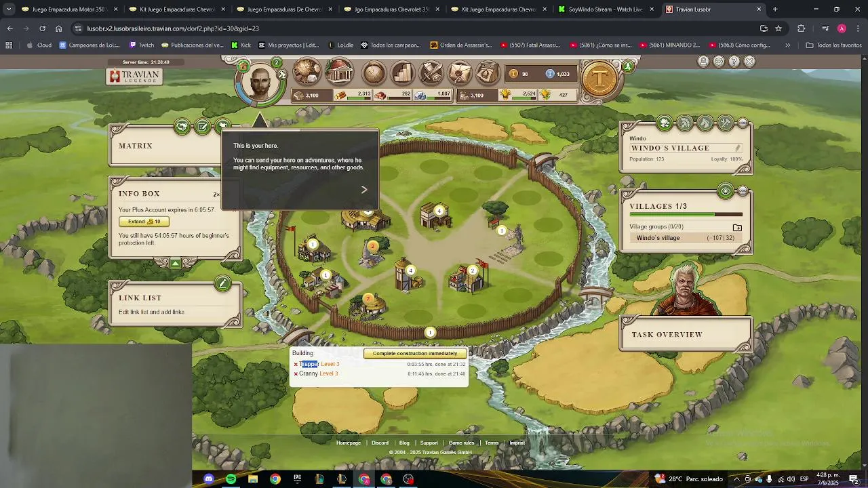The height and width of the screenshot is (488, 868).
Task: Open the daily quests icon
Action: [488, 73]
